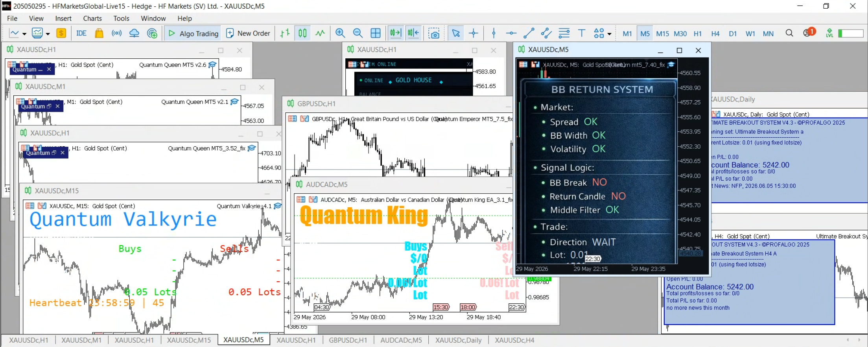The width and height of the screenshot is (868, 347).
Task: Select the D1 timeframe
Action: [732, 33]
